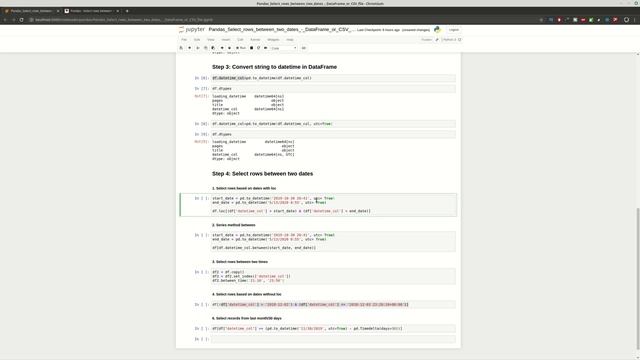Open the Kernel menu
The width and height of the screenshot is (640, 360).
coord(255,40)
